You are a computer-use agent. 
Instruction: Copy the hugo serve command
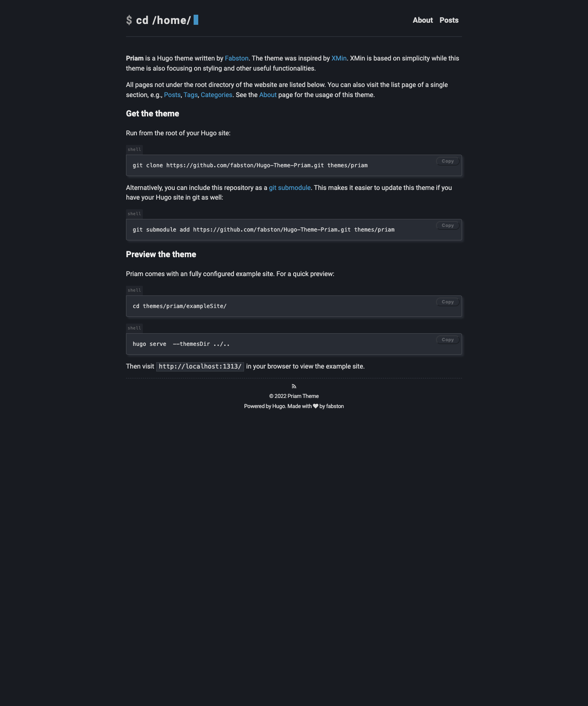[448, 340]
